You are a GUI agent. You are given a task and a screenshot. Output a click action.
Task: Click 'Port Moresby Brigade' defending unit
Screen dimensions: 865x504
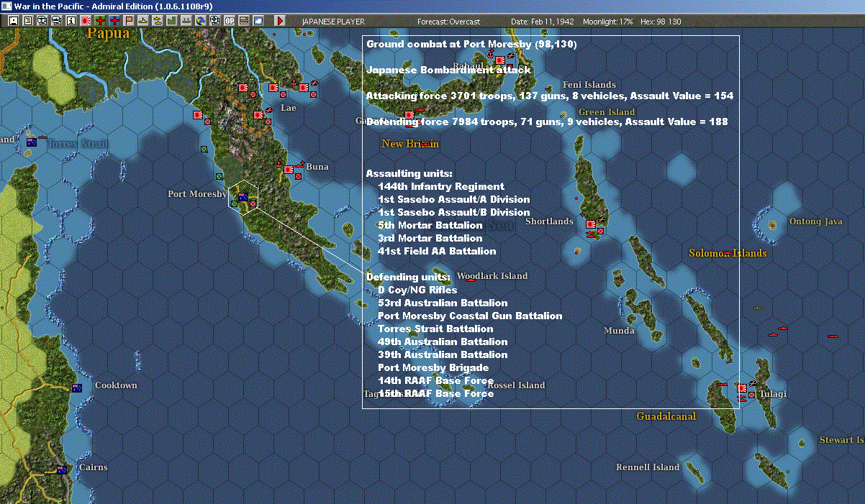tap(433, 368)
